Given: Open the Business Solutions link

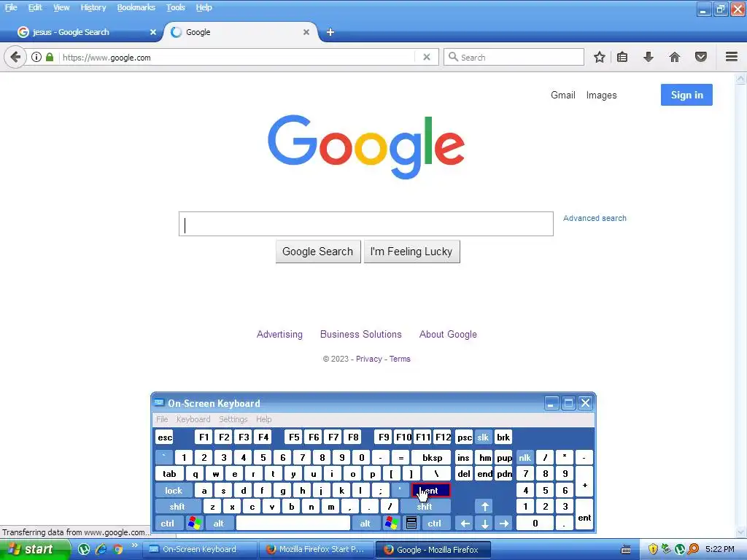Looking at the screenshot, I should coord(360,334).
